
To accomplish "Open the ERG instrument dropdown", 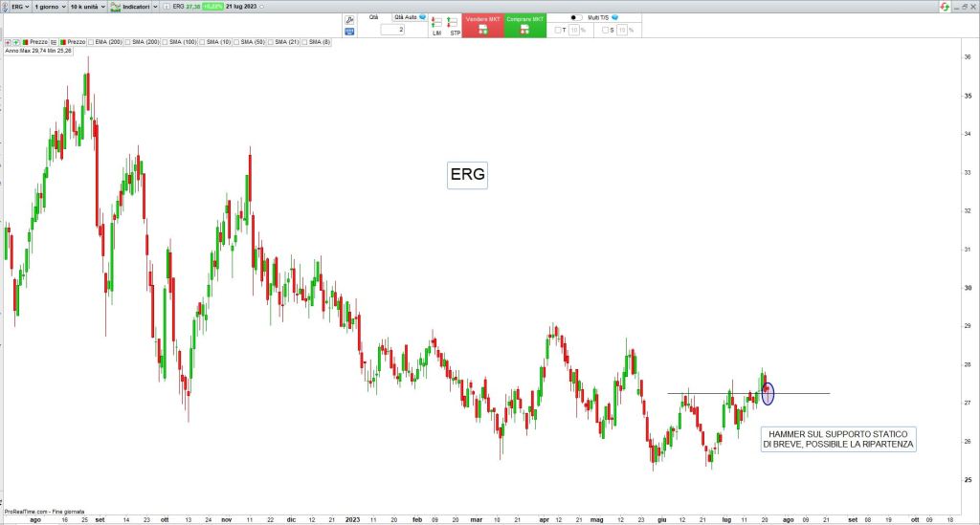I will [x=21, y=7].
